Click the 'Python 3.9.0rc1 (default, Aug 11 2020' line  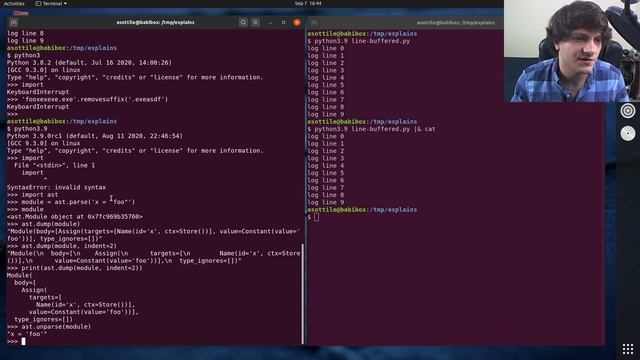(95, 136)
